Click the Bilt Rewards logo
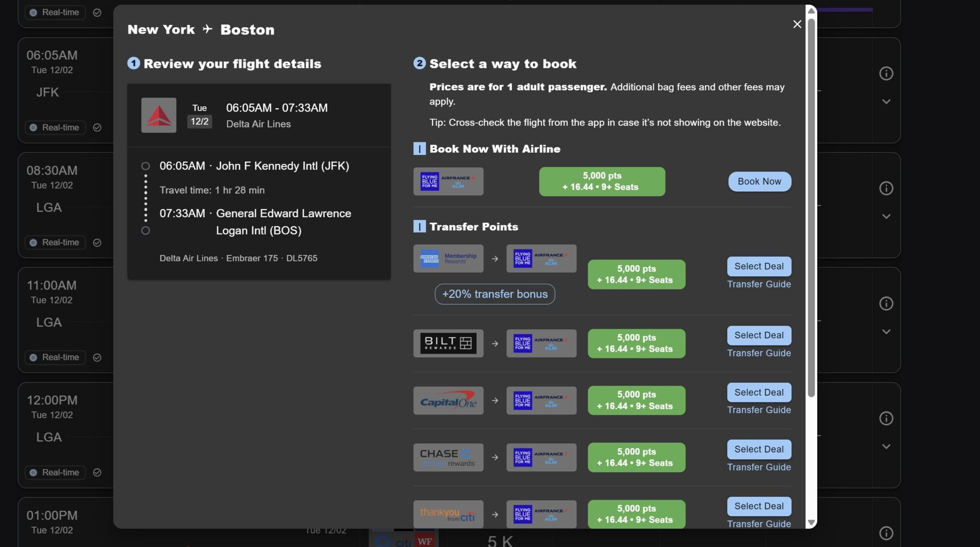The image size is (980, 547). [x=448, y=343]
